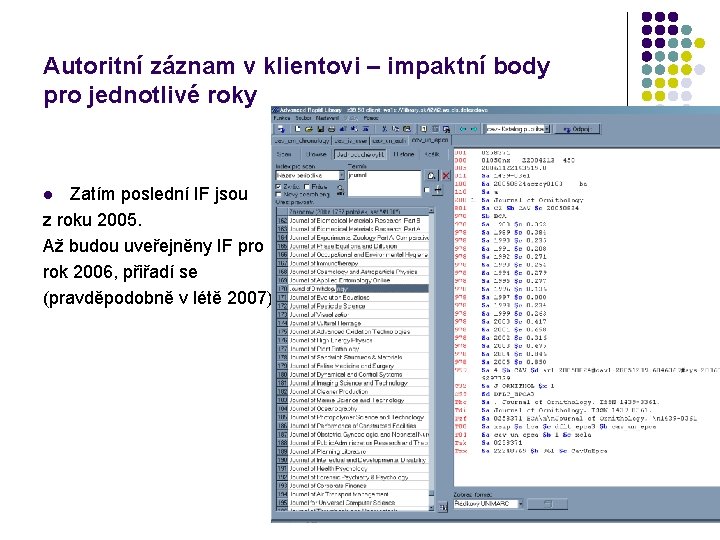Click the green forward arrow icon
Screen dimensions: 720x540
(x=474, y=129)
